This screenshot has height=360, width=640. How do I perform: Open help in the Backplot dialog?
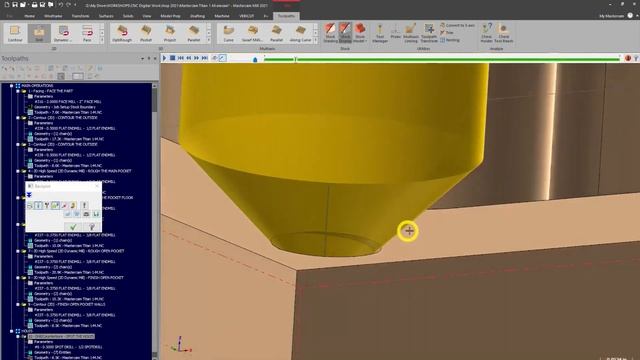click(91, 227)
